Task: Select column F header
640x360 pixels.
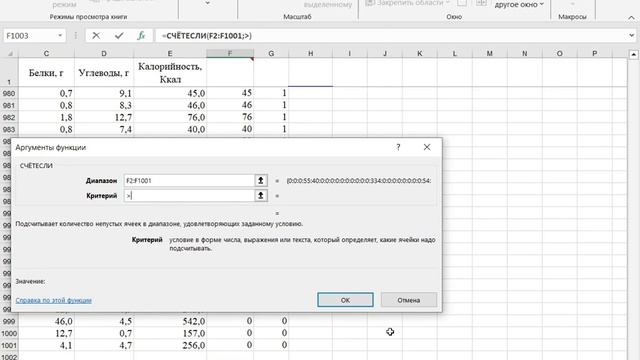Action: tap(230, 53)
